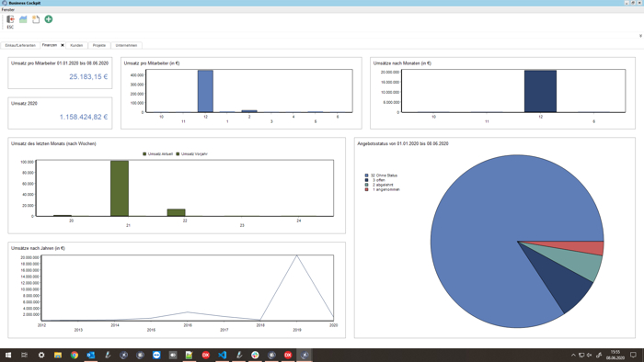Image resolution: width=644 pixels, height=362 pixels.
Task: Click the green plus add icon
Action: (49, 19)
